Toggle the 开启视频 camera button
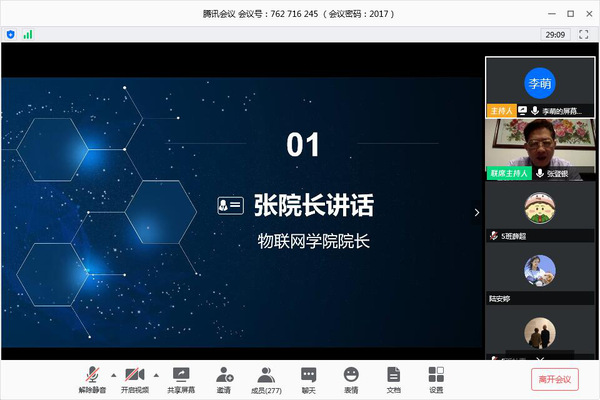This screenshot has width=600, height=400. (135, 376)
